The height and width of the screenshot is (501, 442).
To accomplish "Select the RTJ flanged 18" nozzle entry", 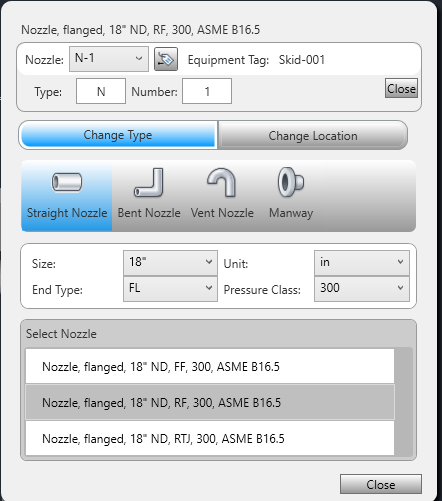I will 210,438.
